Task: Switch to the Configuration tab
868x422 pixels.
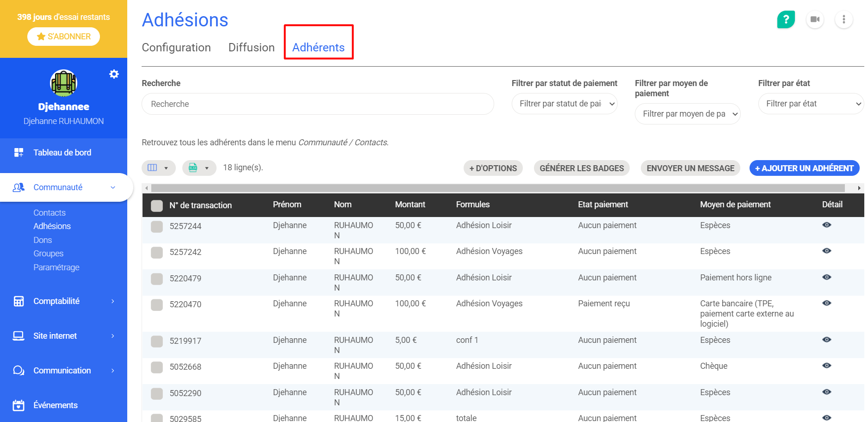Action: tap(176, 48)
